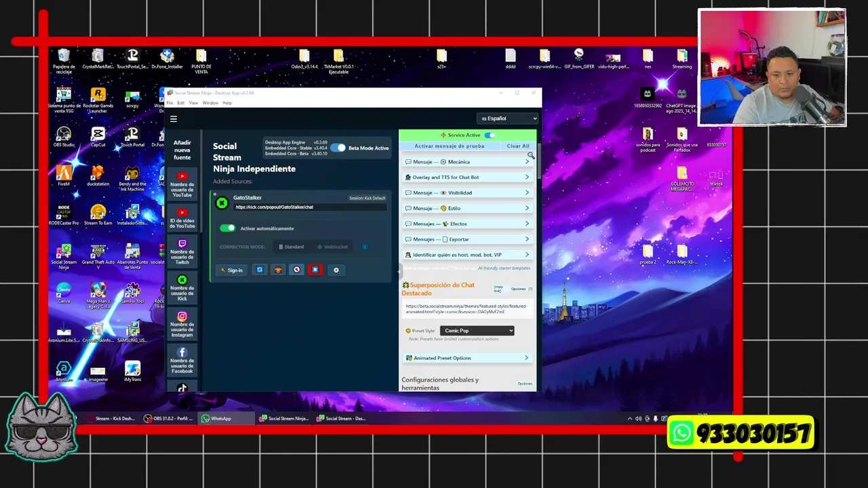Add a Facebook username source

point(182,360)
